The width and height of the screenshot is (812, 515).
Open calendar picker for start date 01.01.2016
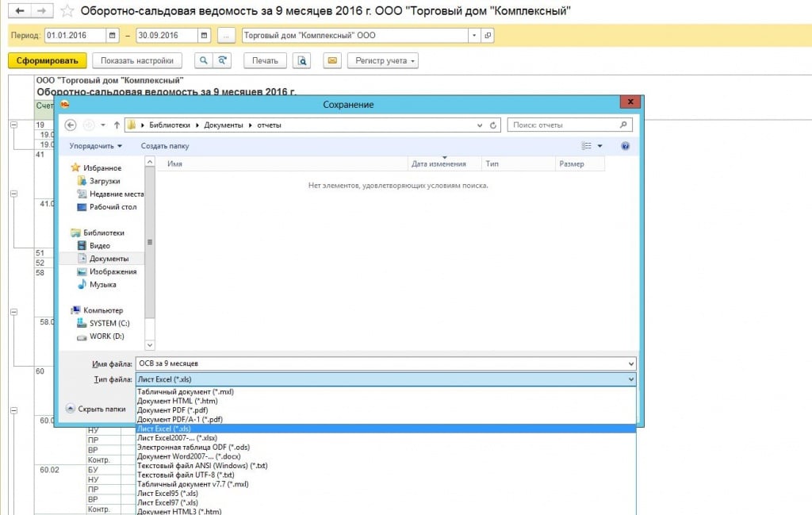[113, 36]
